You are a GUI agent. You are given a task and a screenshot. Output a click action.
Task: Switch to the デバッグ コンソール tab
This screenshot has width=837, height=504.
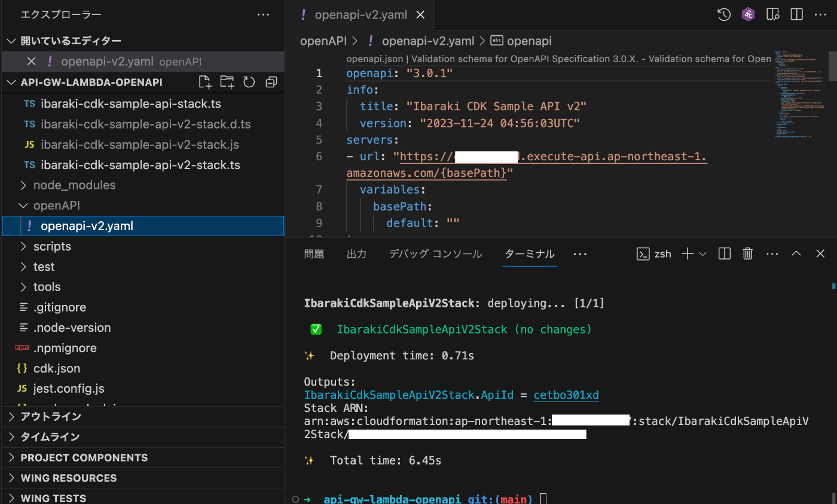[x=435, y=253]
